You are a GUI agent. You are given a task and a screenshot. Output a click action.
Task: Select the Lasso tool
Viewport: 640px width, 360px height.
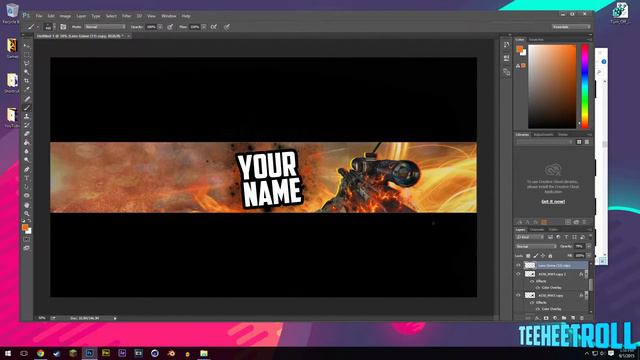coord(27,63)
